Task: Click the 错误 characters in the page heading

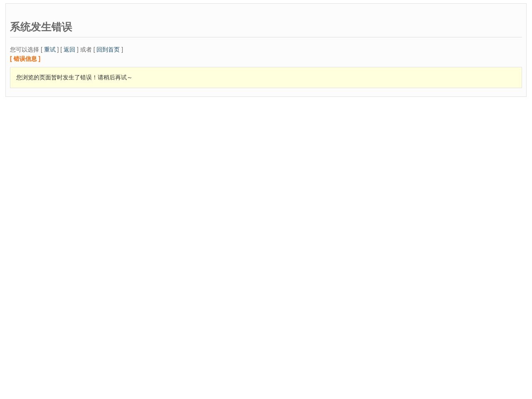Action: (62, 27)
